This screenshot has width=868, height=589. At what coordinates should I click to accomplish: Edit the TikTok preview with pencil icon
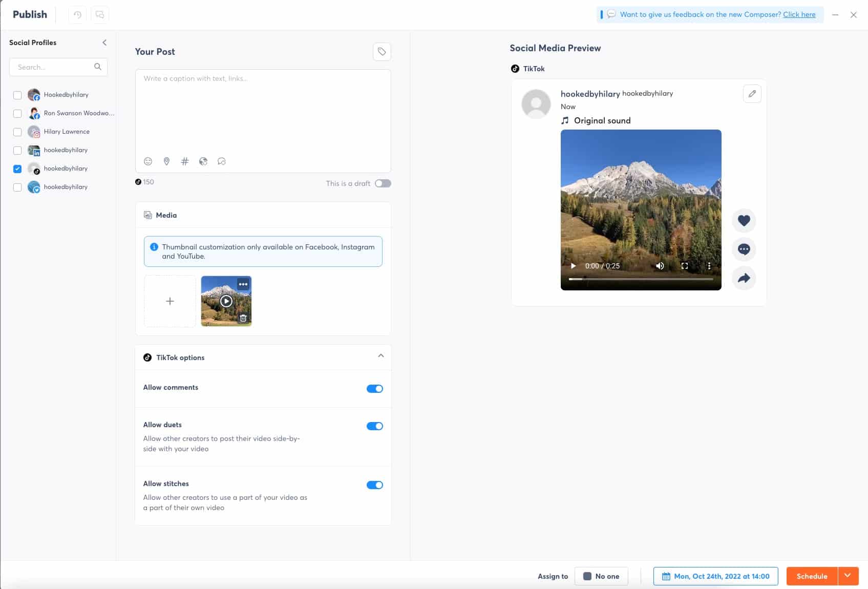(752, 94)
